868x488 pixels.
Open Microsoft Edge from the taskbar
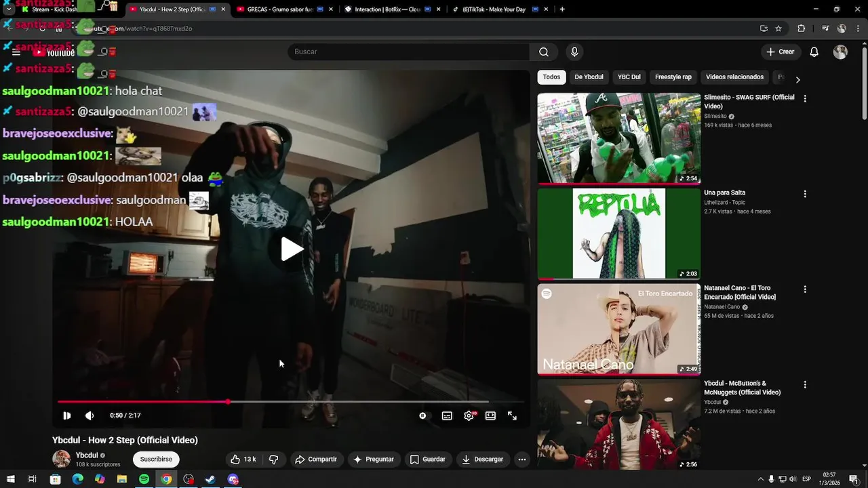pyautogui.click(x=77, y=479)
